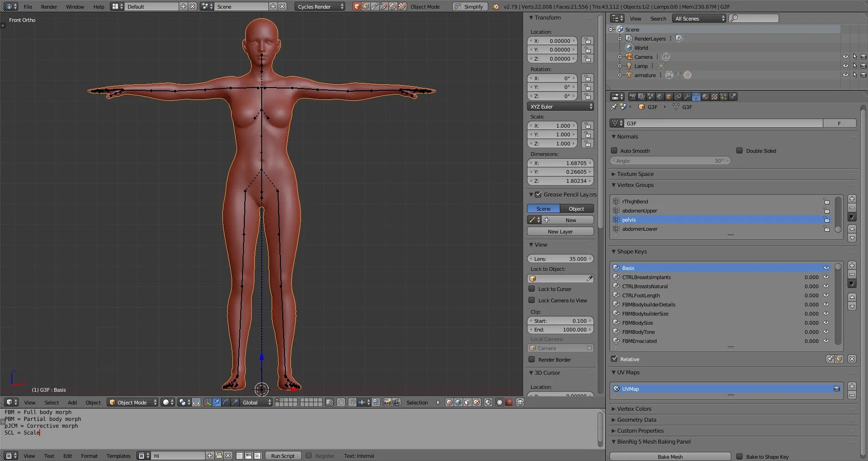868x461 pixels.
Task: Adjust the Lens value slider field
Action: click(x=560, y=259)
